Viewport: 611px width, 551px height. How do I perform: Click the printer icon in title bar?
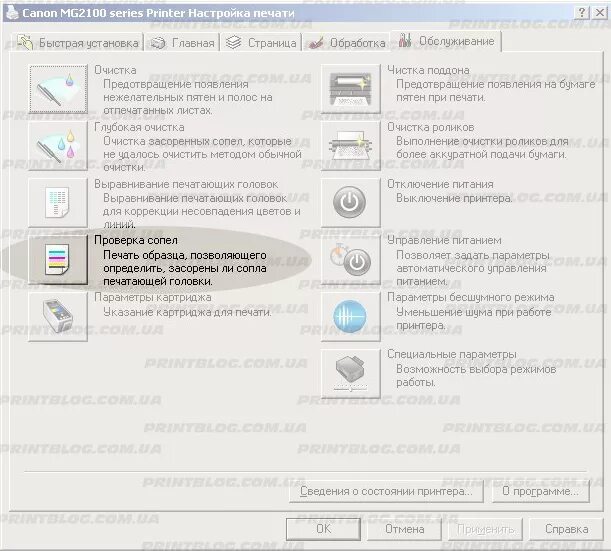12,12
